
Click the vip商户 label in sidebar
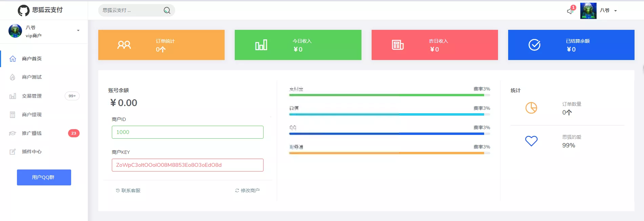click(x=34, y=36)
